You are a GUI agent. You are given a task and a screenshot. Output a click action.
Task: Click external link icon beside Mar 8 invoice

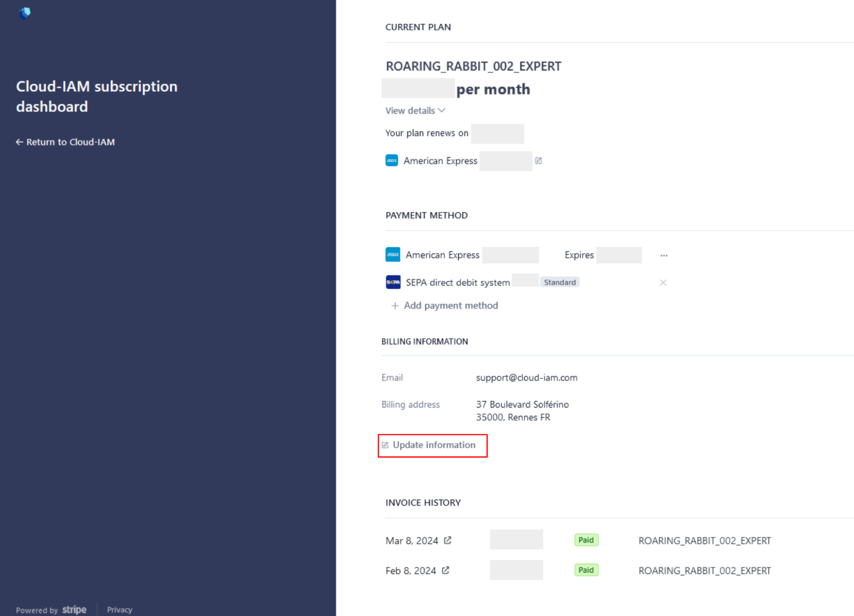447,540
